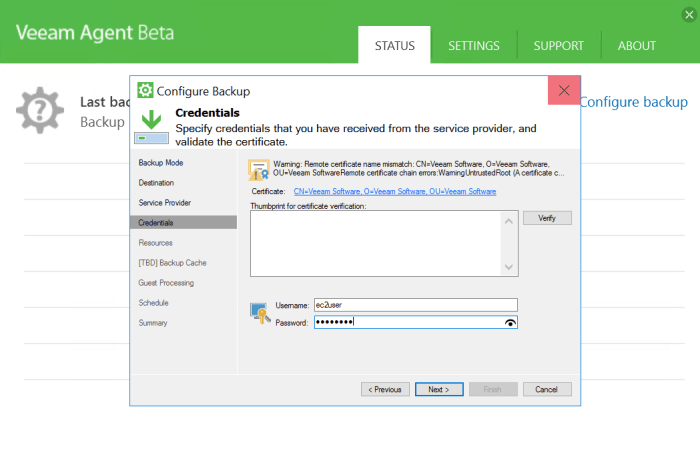
Task: Click the credentials key icon beside Username
Action: [260, 313]
